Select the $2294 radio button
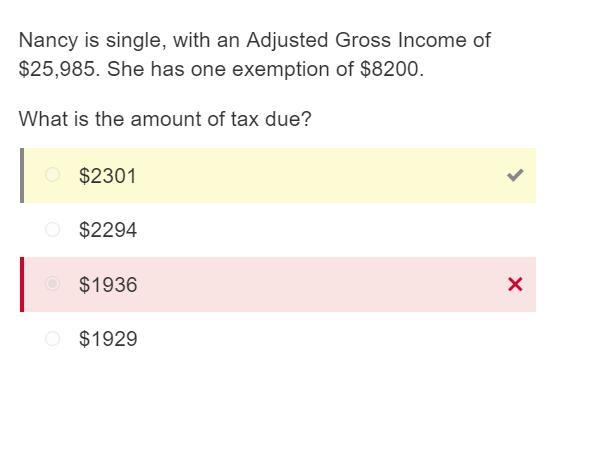593x468 pixels. tap(52, 229)
